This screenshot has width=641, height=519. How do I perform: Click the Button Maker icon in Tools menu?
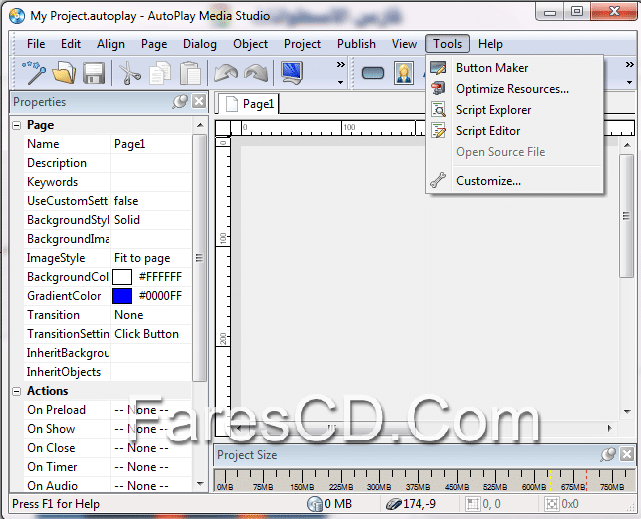pos(438,68)
